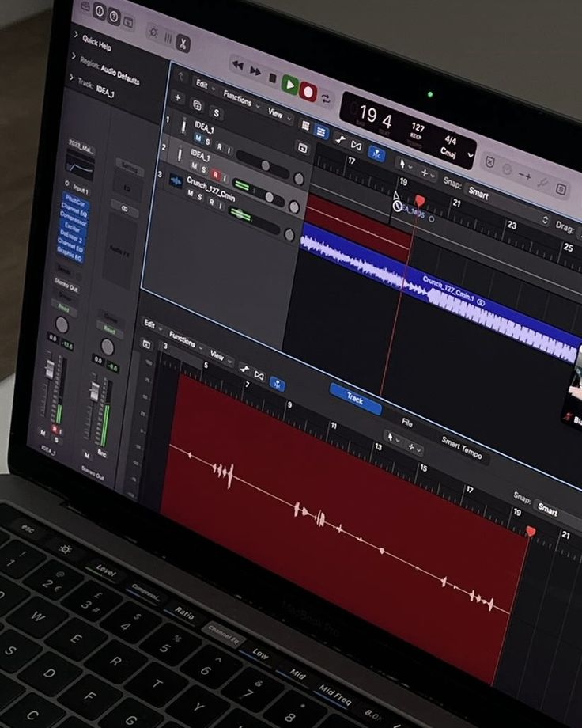Click the playhead marker in tracks ruler
The image size is (582, 728).
[x=420, y=200]
